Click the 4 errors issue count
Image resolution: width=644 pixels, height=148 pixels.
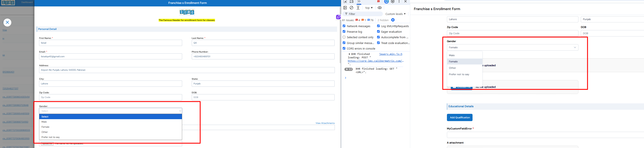tap(358, 20)
